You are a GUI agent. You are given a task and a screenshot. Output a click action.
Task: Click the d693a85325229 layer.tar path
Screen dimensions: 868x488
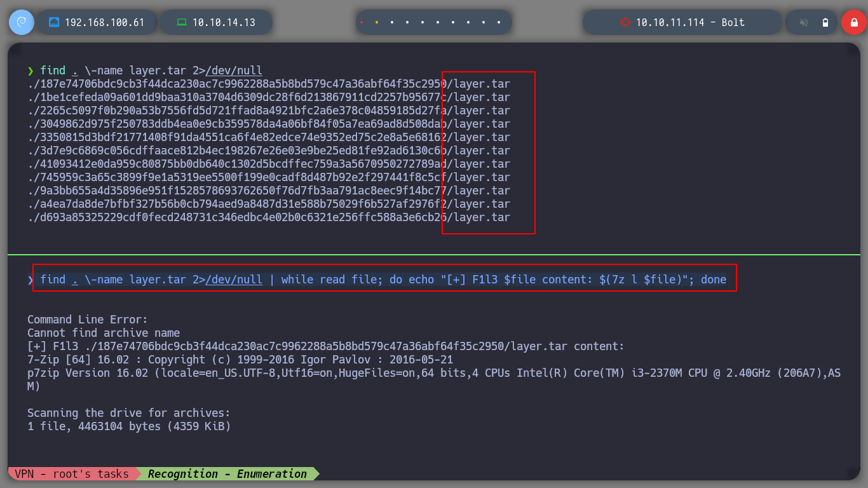point(269,217)
